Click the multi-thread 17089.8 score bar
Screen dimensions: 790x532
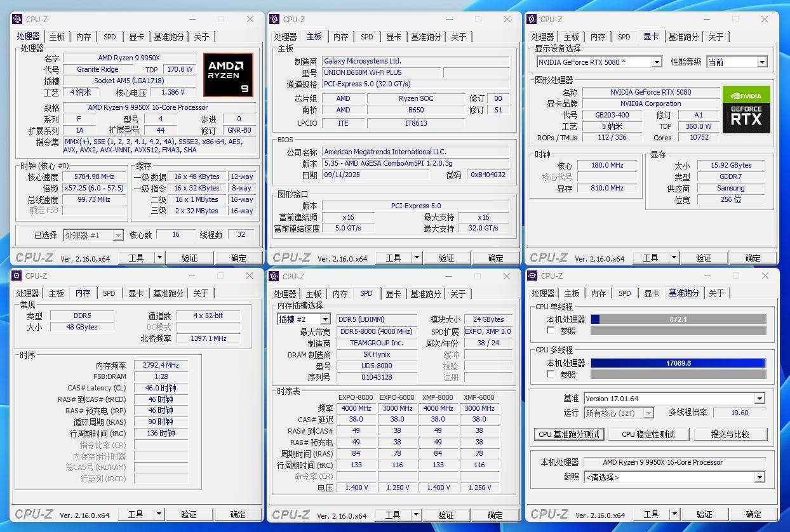(678, 363)
